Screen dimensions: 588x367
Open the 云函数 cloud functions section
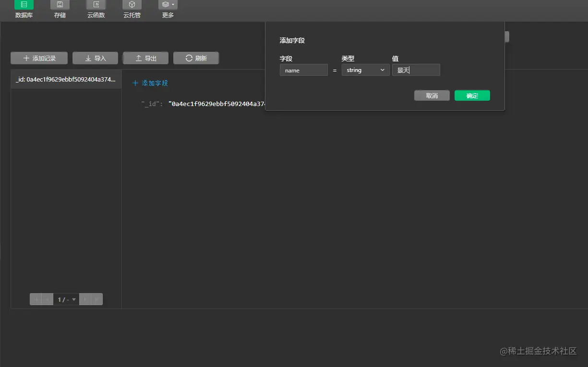click(96, 10)
